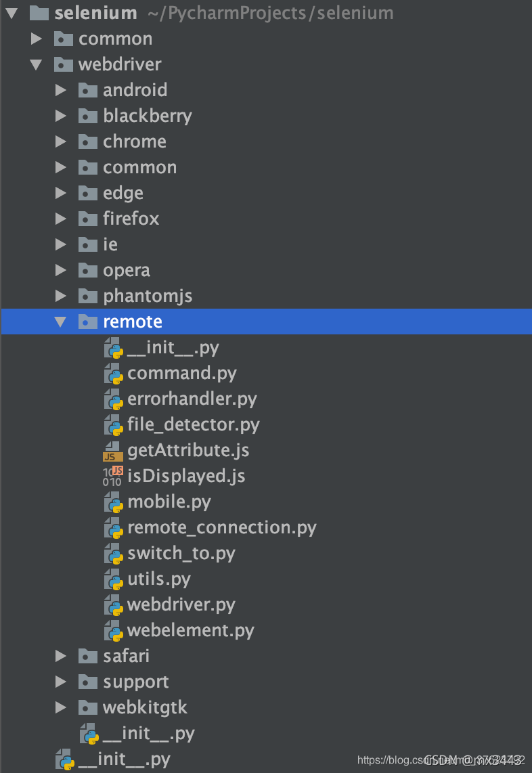This screenshot has height=773, width=532.
Task: Click binary JS icon of isDisplayed.js
Action: (113, 477)
